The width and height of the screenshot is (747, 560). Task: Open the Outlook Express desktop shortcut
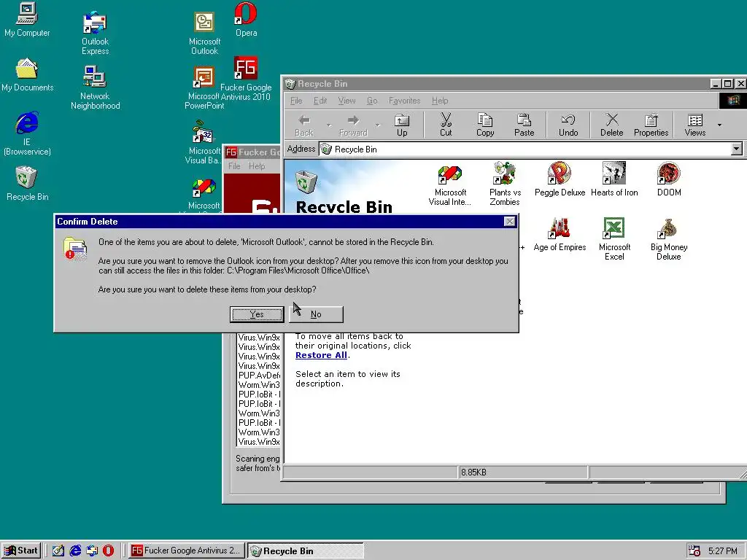click(95, 34)
